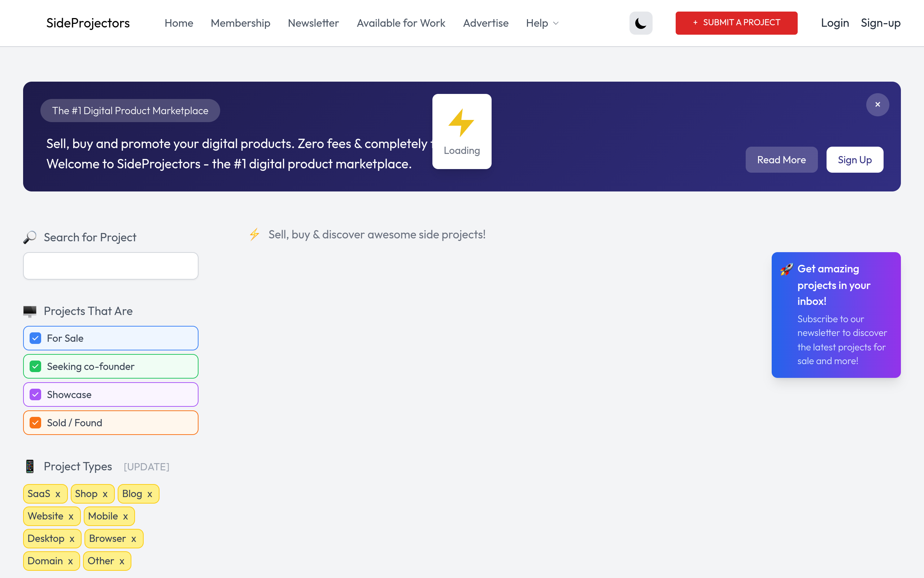Click the Browser tag label
This screenshot has width=924, height=578.
point(107,539)
